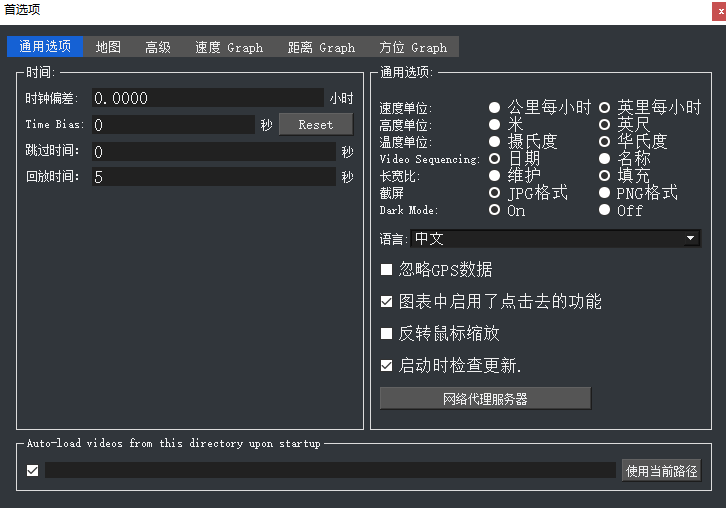Set Video Sequencing to 日期
This screenshot has height=508, width=726.
click(x=514, y=159)
